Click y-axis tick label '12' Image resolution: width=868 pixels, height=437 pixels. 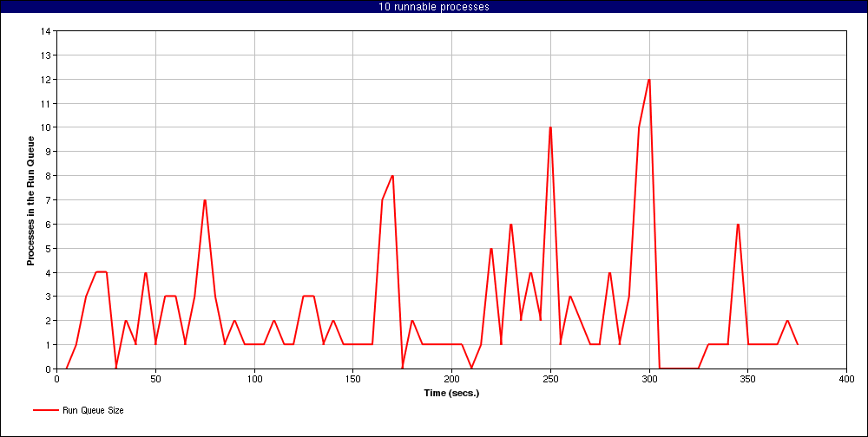point(45,80)
